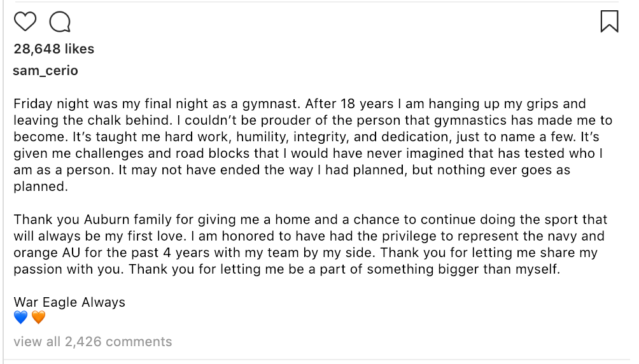Like the post with the heart icon

(25, 21)
